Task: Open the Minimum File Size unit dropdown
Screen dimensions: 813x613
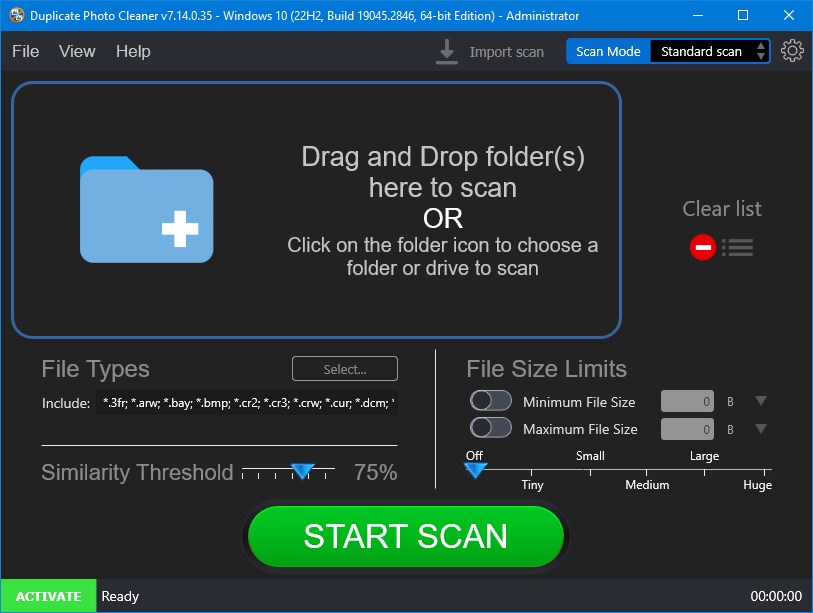Action: 760,400
